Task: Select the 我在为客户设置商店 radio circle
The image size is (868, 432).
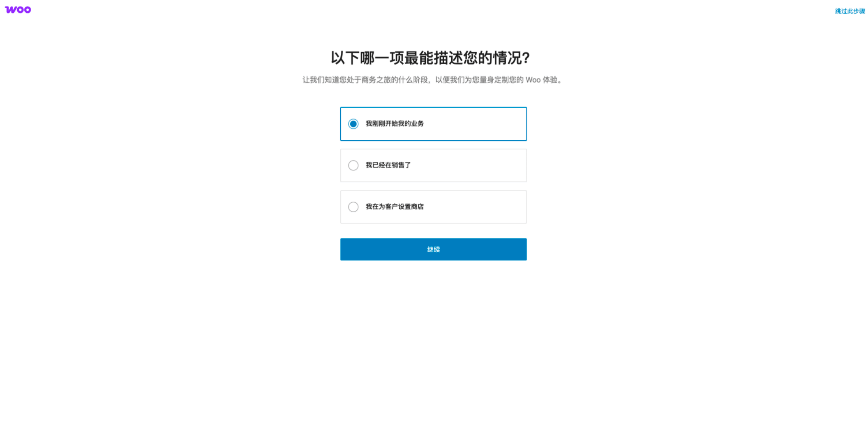Action: pos(353,207)
